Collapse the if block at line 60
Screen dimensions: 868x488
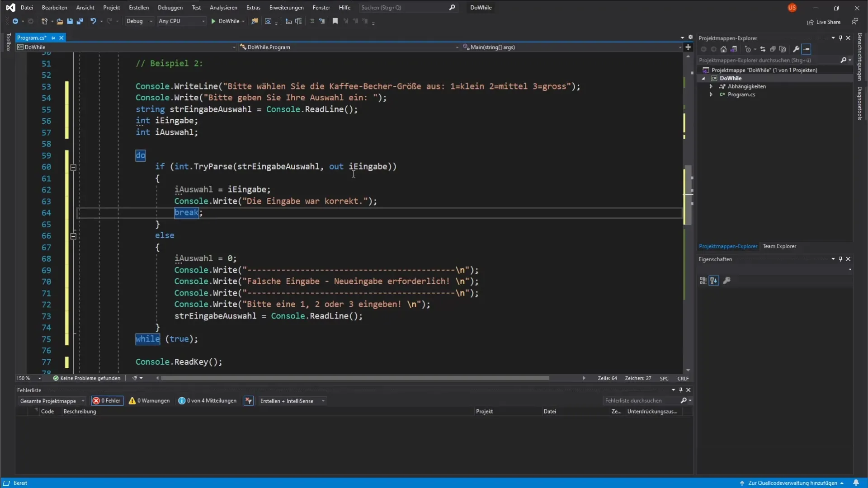pos(73,167)
